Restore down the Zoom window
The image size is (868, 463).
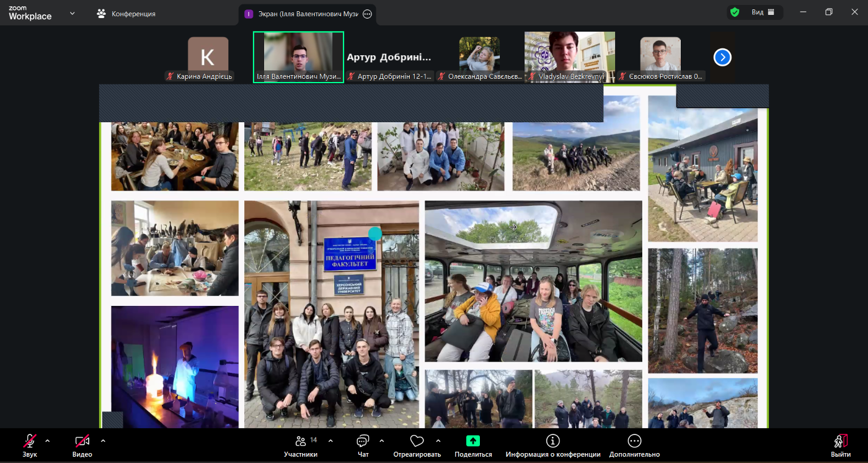tap(829, 12)
